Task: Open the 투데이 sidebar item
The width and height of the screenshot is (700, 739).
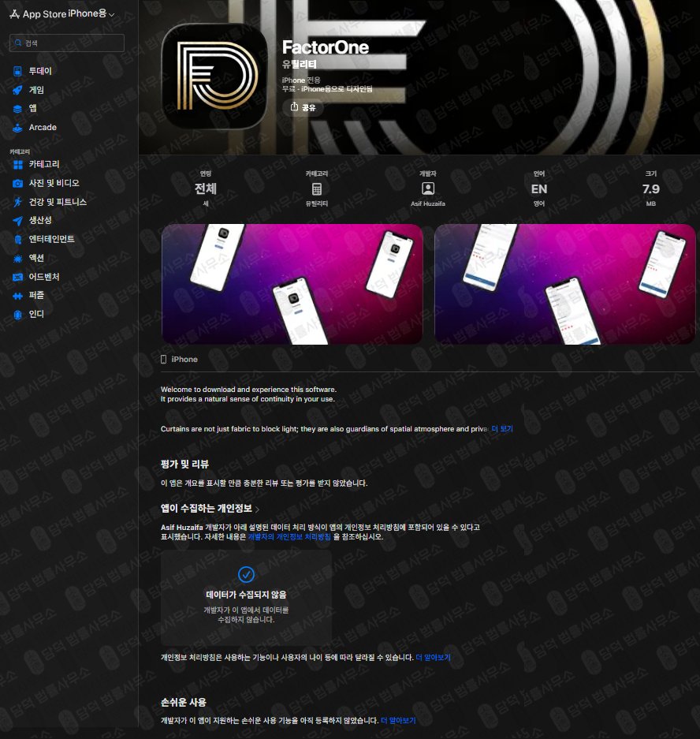Action: point(40,71)
